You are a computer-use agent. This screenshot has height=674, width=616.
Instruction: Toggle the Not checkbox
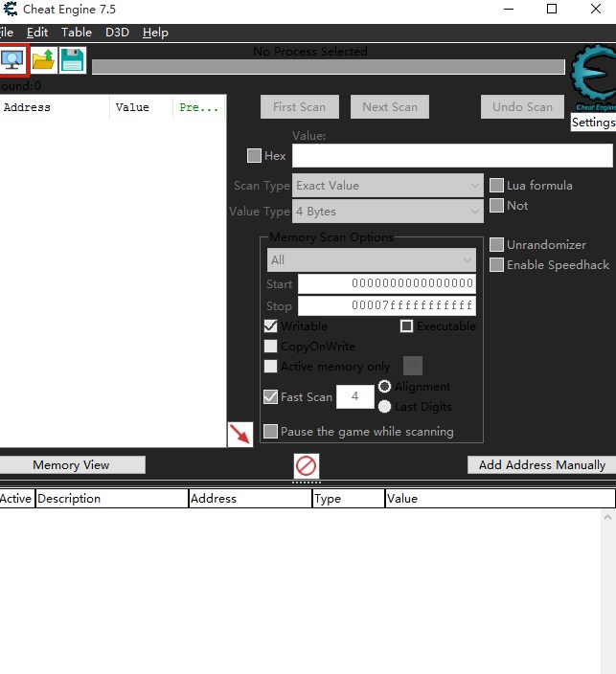pos(496,206)
